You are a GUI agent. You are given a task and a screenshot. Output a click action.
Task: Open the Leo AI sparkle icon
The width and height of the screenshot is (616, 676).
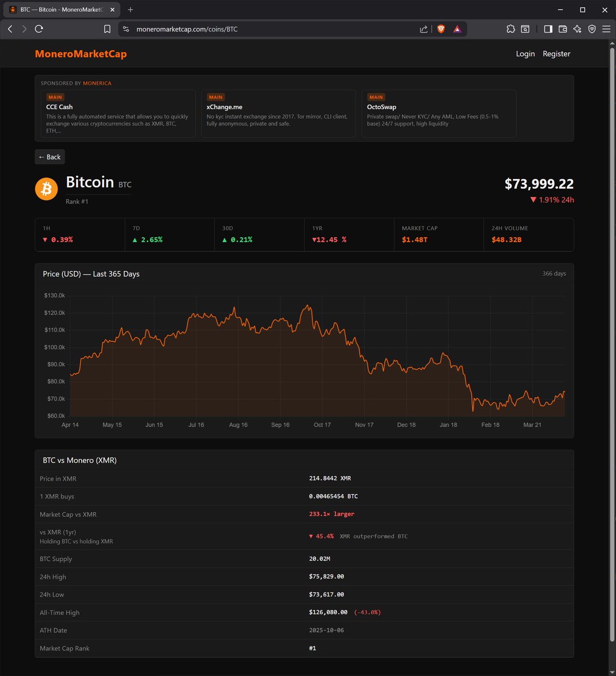(x=577, y=29)
